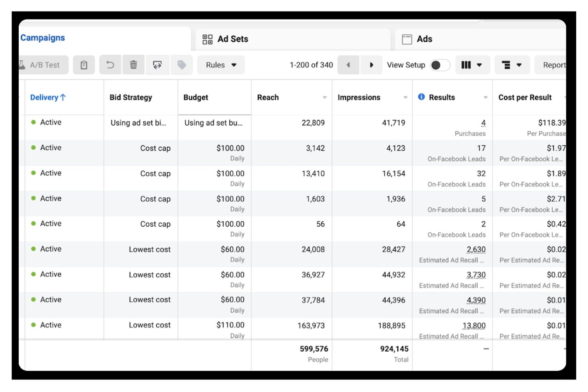Open the Rules dropdown
The image size is (588, 392).
pyautogui.click(x=221, y=65)
